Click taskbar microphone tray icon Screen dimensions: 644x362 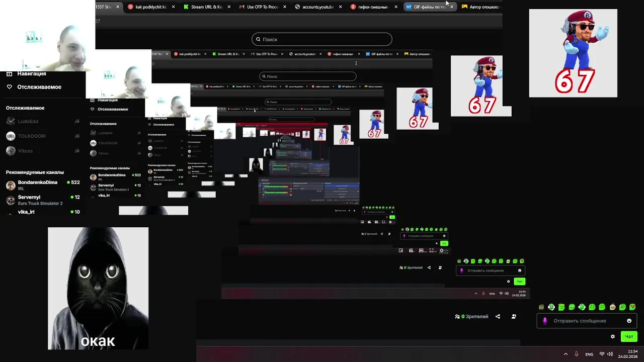[x=577, y=354]
